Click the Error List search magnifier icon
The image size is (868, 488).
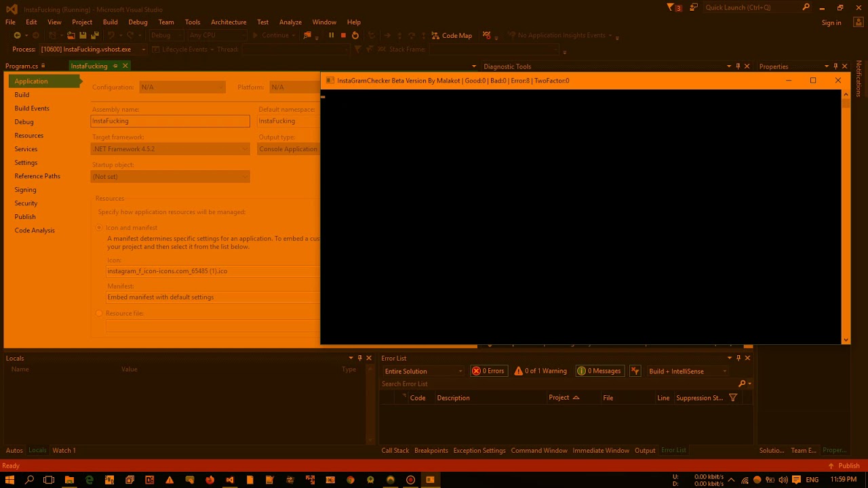point(742,384)
